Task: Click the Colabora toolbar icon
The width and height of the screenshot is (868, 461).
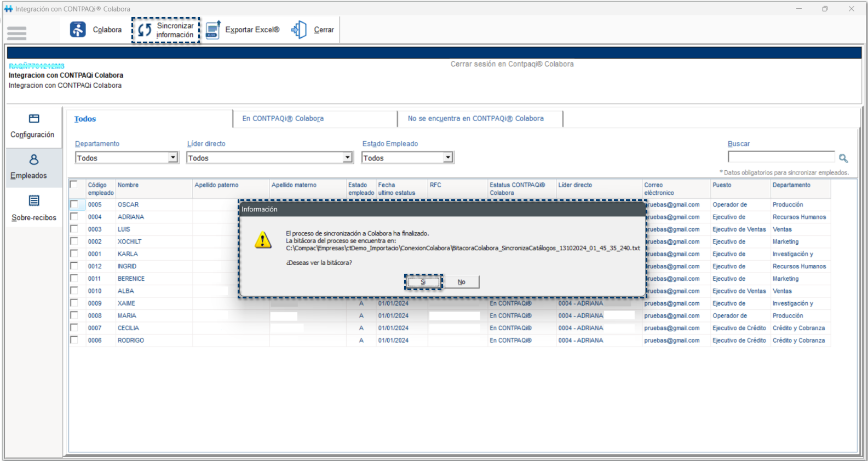Action: click(x=78, y=30)
